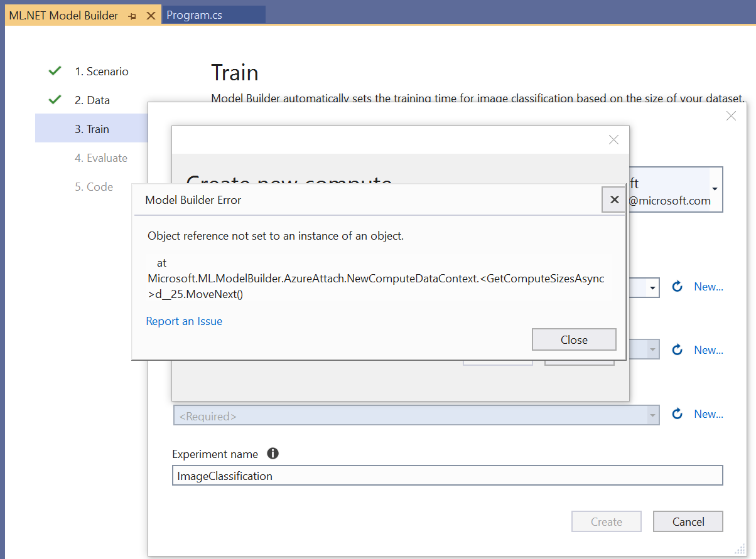Go to step 4 Evaluate

tap(101, 157)
